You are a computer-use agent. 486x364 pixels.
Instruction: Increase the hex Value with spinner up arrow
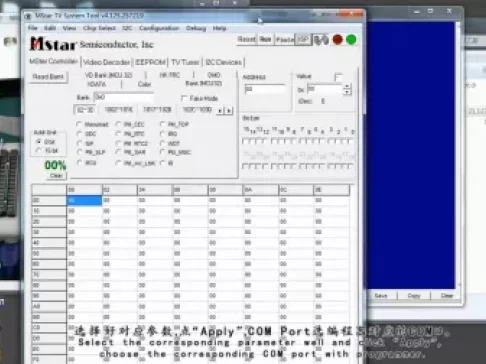pos(347,87)
